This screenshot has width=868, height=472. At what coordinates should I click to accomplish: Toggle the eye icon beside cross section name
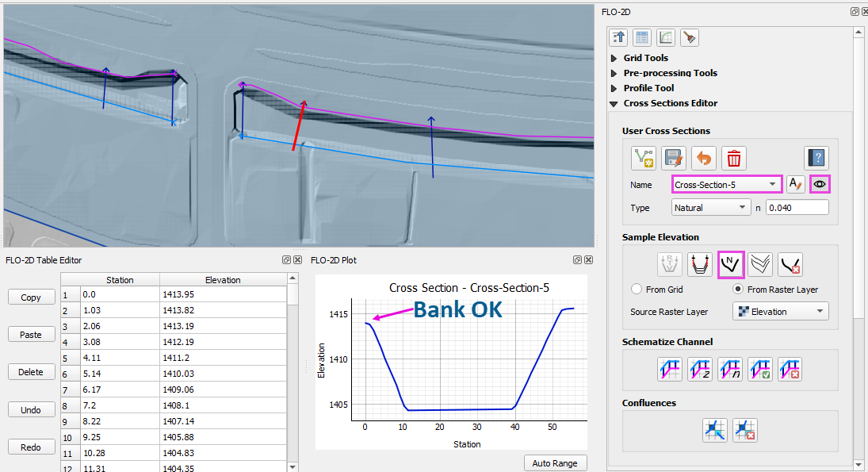pyautogui.click(x=820, y=184)
